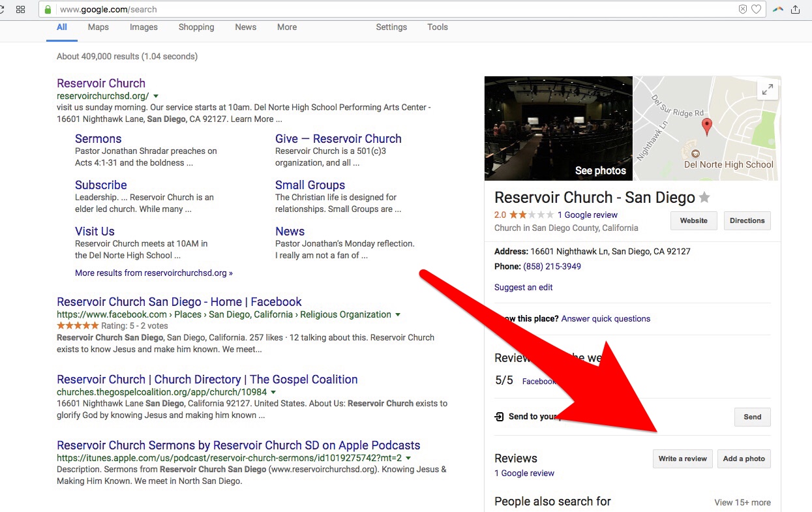812x512 pixels.
Task: Click the reservoirchurchsd.org/ green URL text
Action: tap(103, 96)
